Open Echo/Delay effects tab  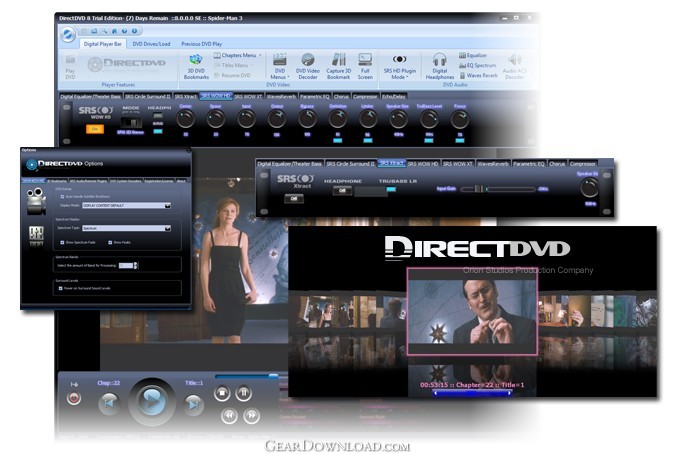coord(393,96)
